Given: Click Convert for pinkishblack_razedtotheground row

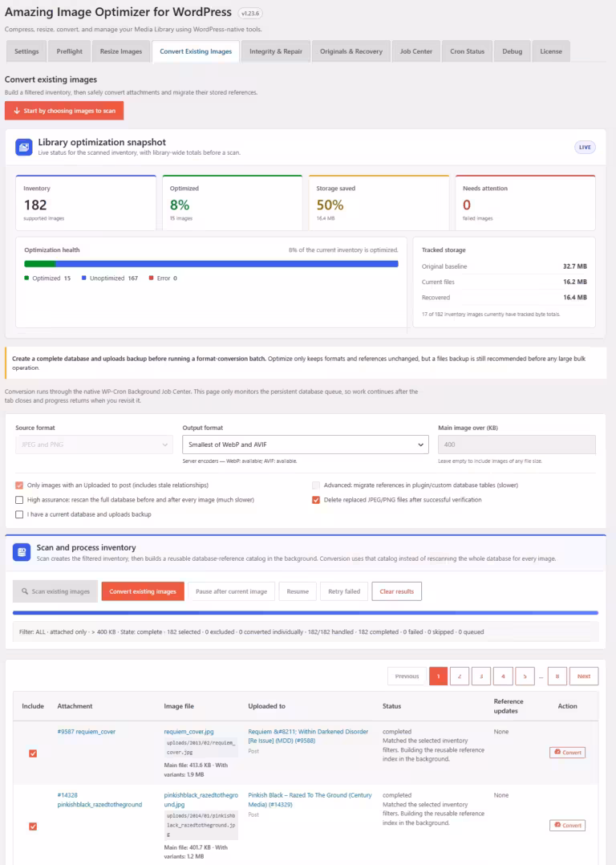Looking at the screenshot, I should click(x=567, y=825).
